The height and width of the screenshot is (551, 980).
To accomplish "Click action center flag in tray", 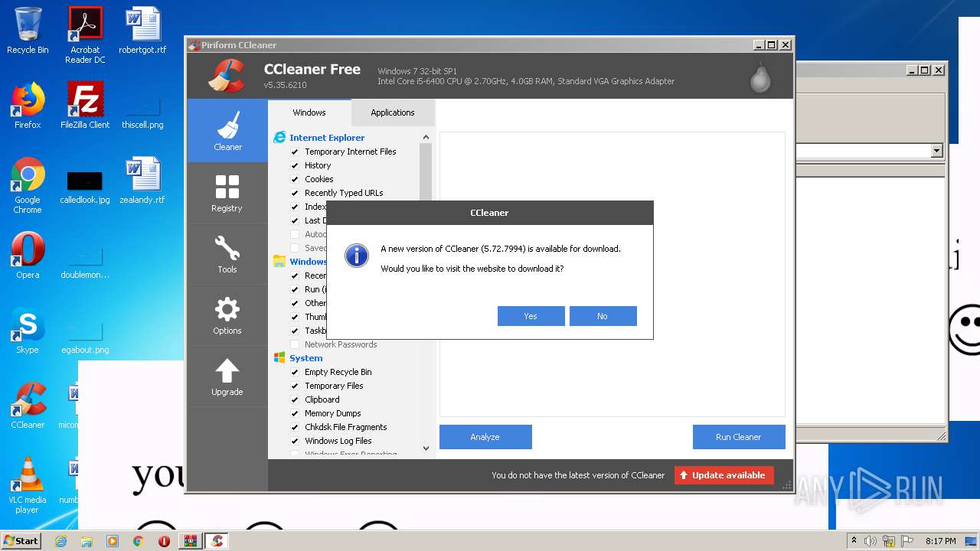I will (906, 541).
